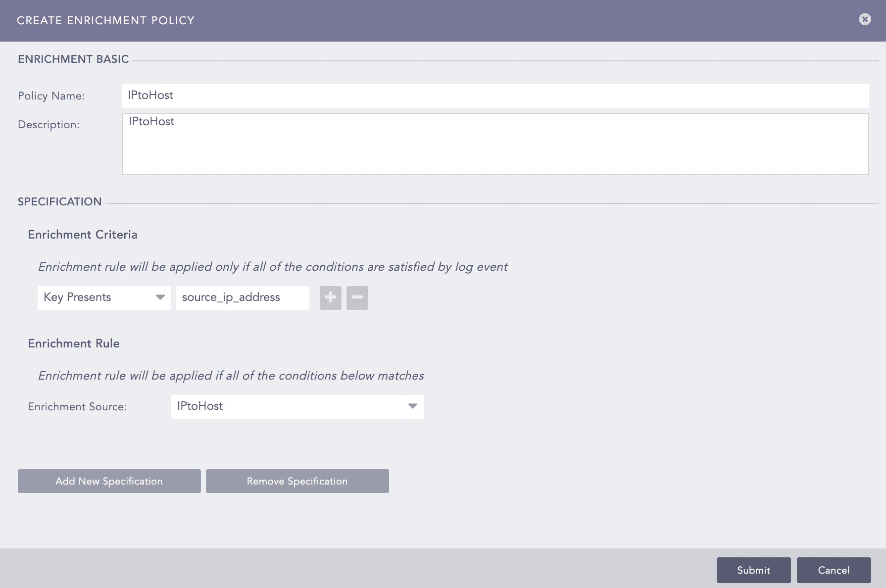The height and width of the screenshot is (588, 886).
Task: Click the Enrichment Source label
Action: (77, 407)
